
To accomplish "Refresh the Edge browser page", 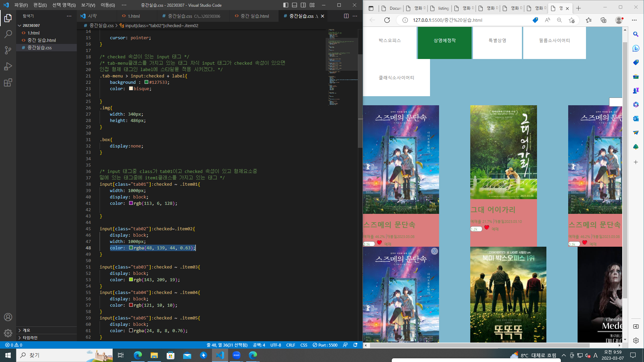I will (387, 20).
